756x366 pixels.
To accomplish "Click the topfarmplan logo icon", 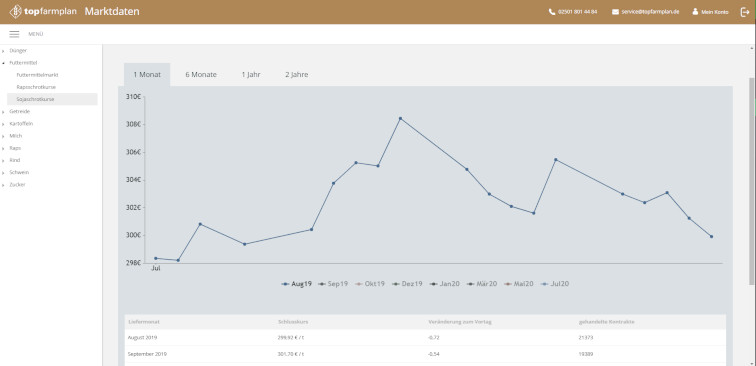I will click(x=16, y=12).
